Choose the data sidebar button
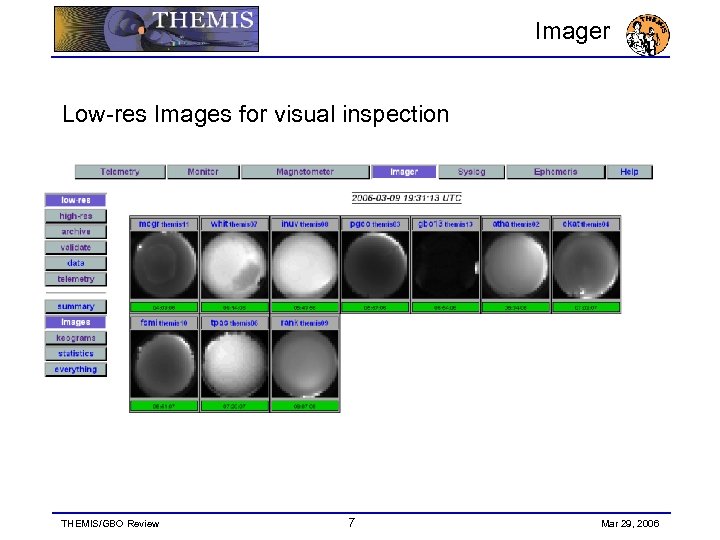This screenshot has height=540, width=720. 76,263
